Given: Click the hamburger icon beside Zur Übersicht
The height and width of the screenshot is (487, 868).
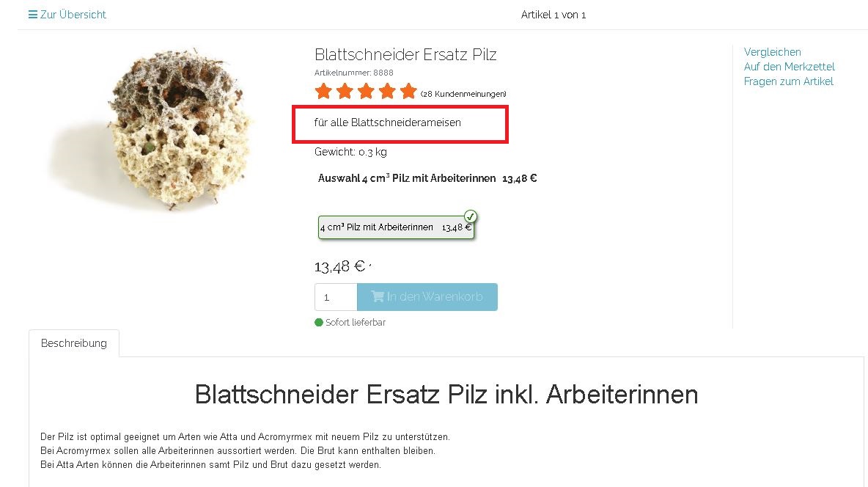Looking at the screenshot, I should (33, 15).
